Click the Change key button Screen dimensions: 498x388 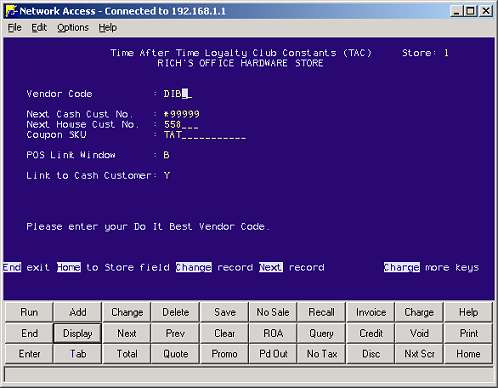[127, 312]
